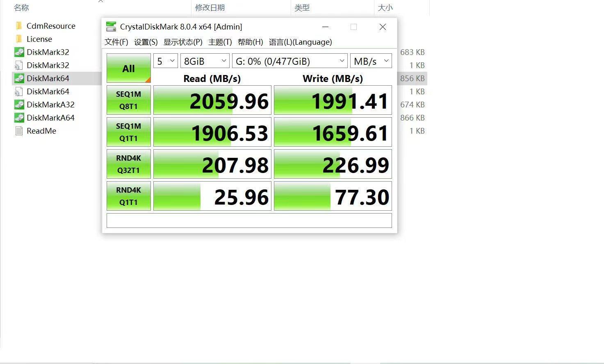Open the 语言(L)(Language) menu
The width and height of the screenshot is (604, 364).
pyautogui.click(x=301, y=42)
